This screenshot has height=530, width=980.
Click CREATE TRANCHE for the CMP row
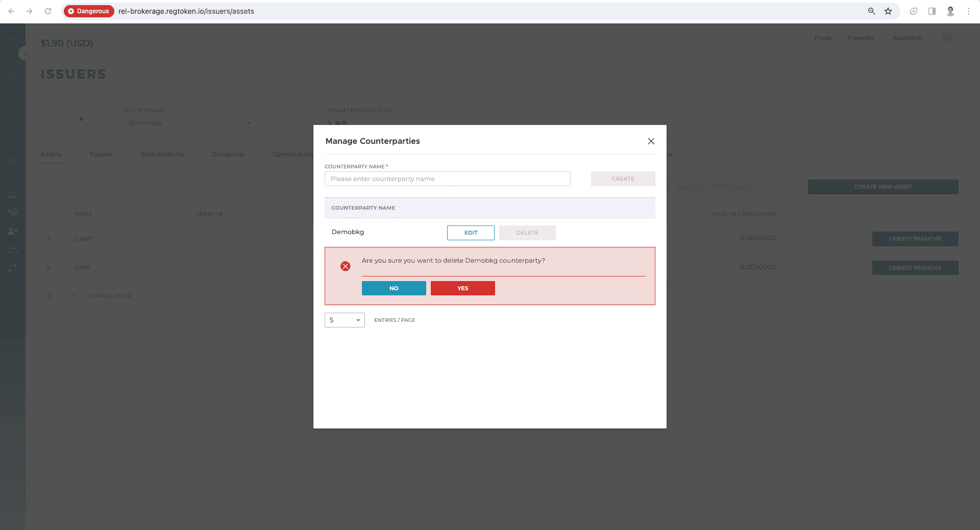915,268
